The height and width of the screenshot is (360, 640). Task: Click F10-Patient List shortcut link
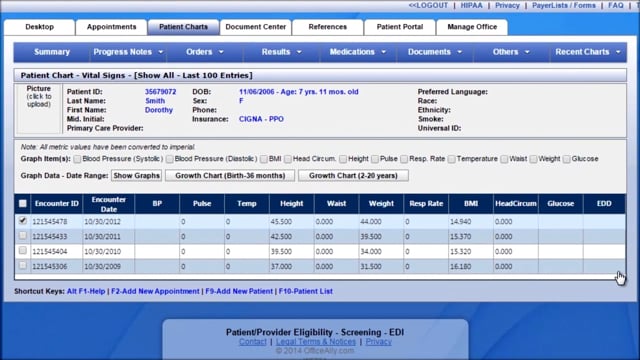305,291
